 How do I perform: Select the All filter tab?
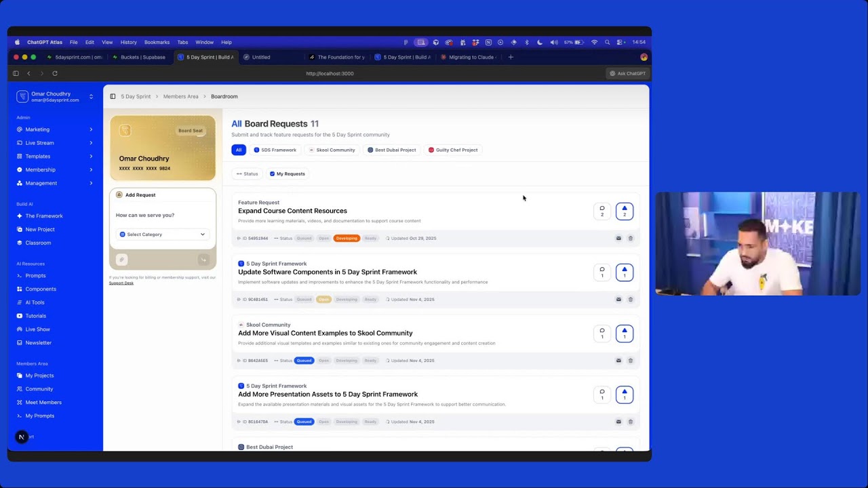239,150
